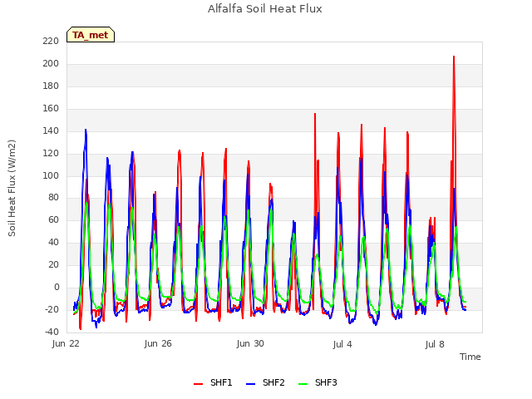This screenshot has height=399, width=532.
Task: Click the red SHF1 spike reaching about 155
Action: tap(315, 114)
